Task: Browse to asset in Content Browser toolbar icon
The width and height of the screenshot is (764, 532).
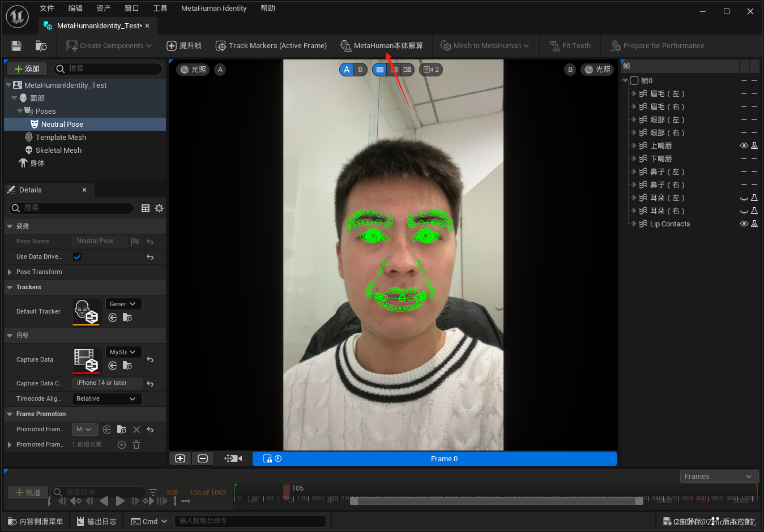Action: click(x=41, y=46)
